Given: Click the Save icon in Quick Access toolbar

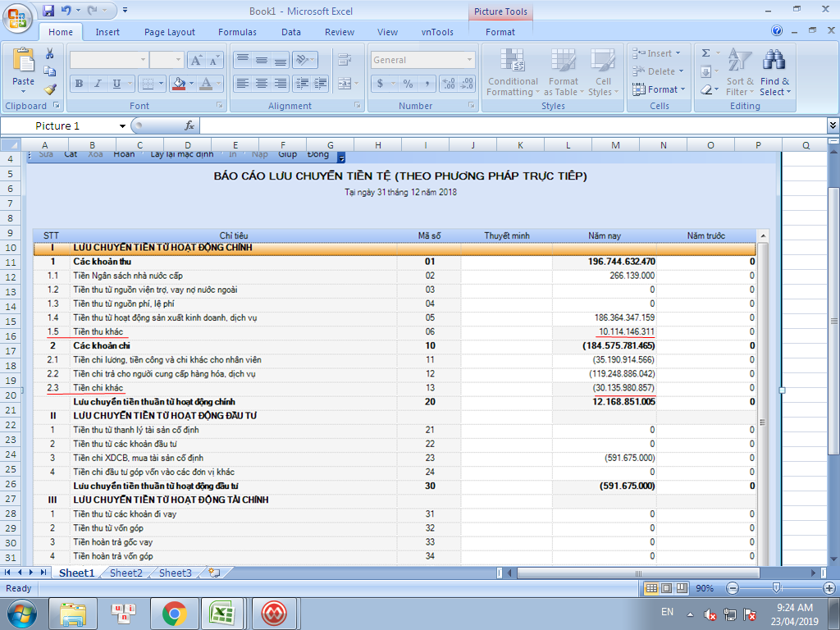Looking at the screenshot, I should (x=48, y=11).
